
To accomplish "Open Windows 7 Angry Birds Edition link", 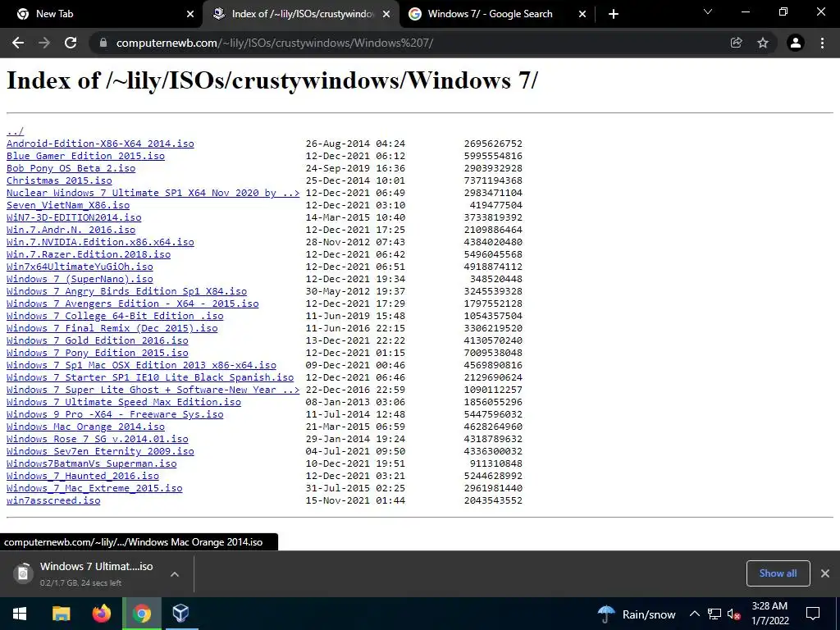I will pos(126,291).
